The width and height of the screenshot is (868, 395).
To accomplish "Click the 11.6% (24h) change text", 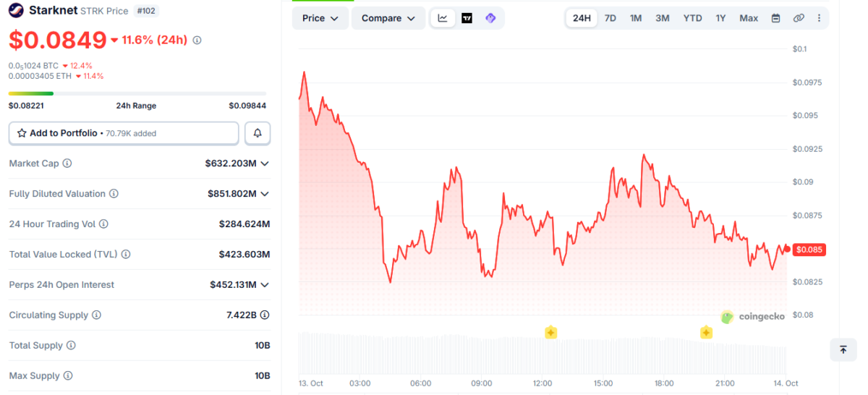I will (x=156, y=41).
